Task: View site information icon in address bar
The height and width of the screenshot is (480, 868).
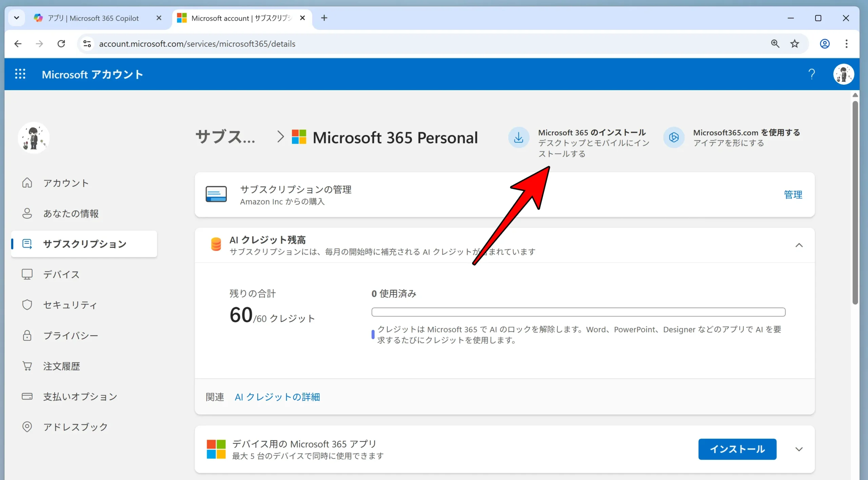Action: [87, 44]
